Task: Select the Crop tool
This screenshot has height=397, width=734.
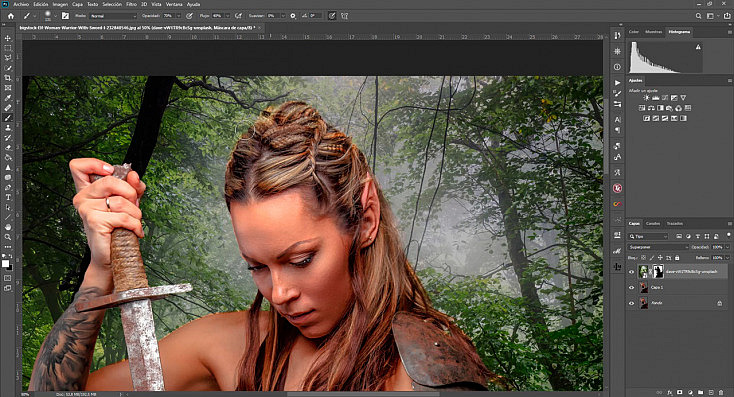Action: 7,78
